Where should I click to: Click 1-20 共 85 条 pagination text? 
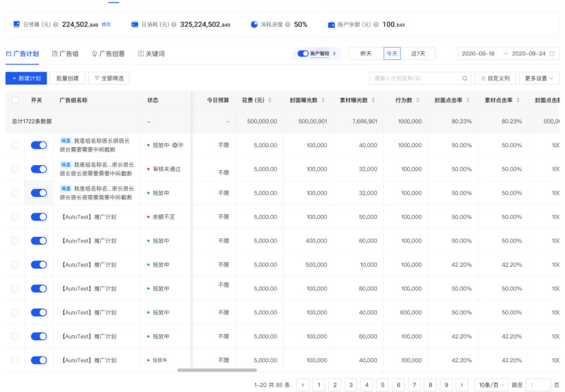coord(272,385)
